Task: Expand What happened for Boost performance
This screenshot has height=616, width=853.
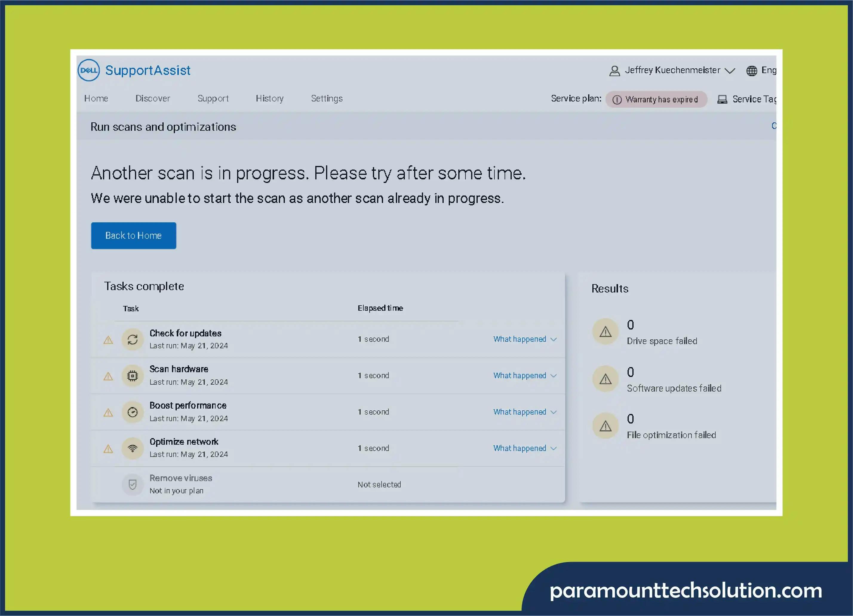Action: point(525,412)
